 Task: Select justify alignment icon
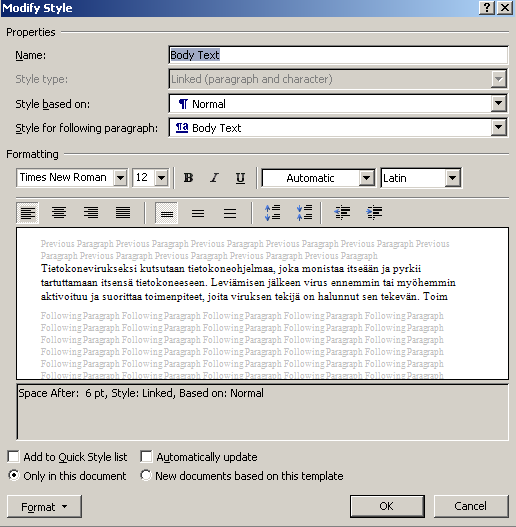(x=123, y=213)
